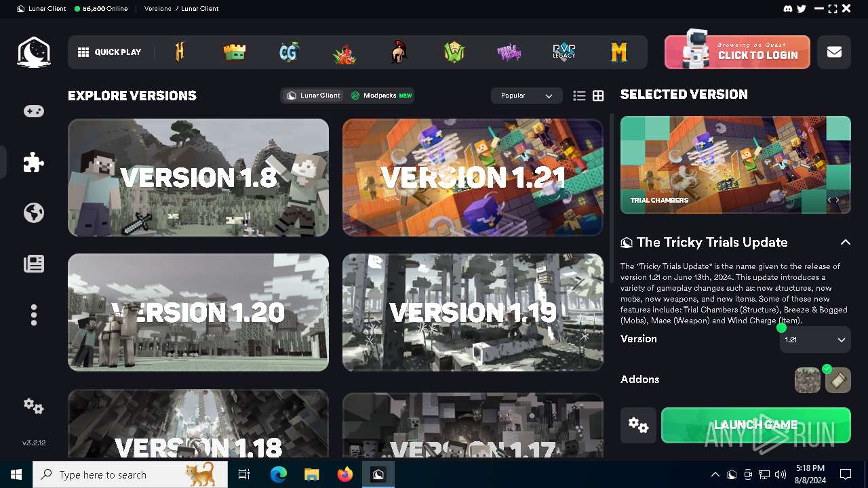This screenshot has height=488, width=868.
Task: Open File Explorer from taskbar
Action: pos(311,474)
